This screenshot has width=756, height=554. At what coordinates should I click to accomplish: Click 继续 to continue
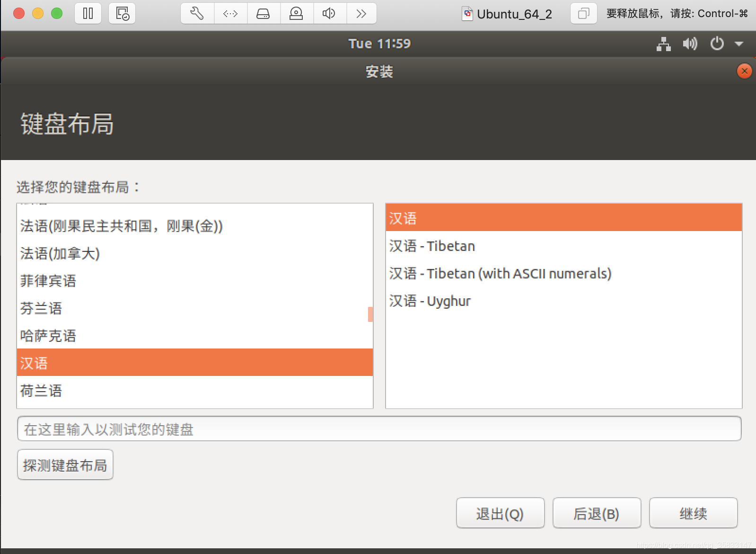693,513
